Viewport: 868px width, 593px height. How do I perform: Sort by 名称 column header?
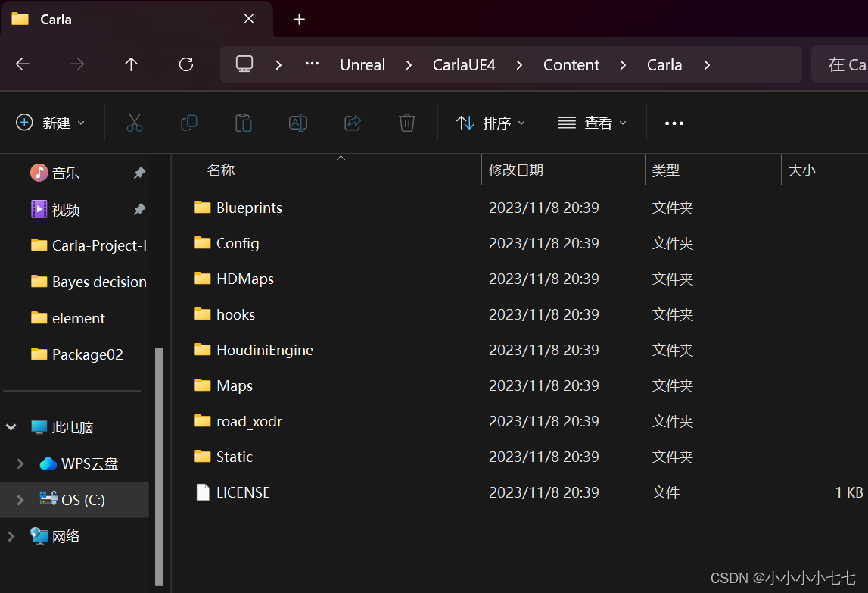221,170
